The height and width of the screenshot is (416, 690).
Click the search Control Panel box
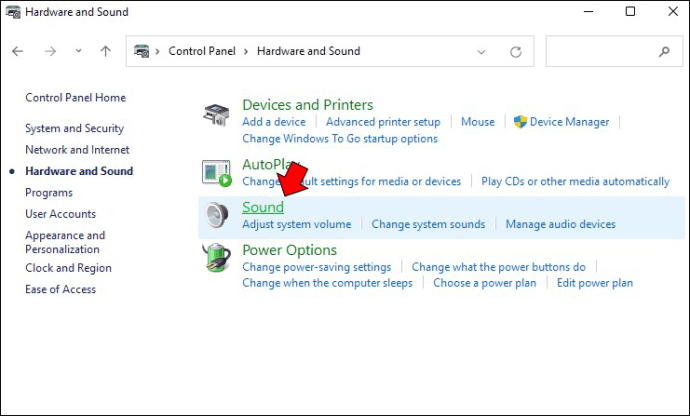point(614,51)
